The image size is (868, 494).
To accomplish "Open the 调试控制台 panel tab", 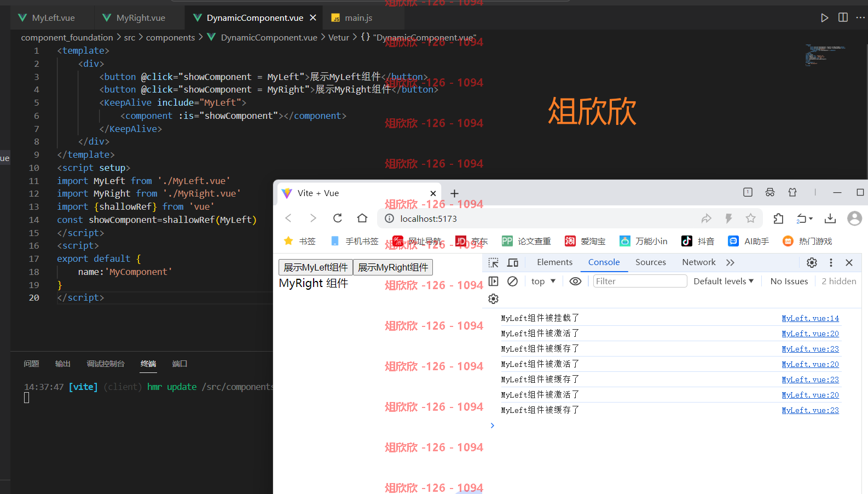I will click(106, 364).
